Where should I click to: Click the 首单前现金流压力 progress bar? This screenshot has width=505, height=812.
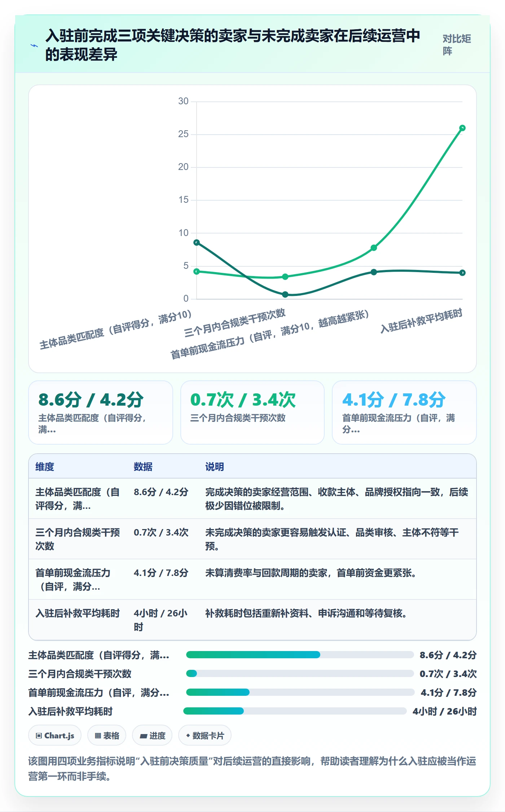click(300, 692)
